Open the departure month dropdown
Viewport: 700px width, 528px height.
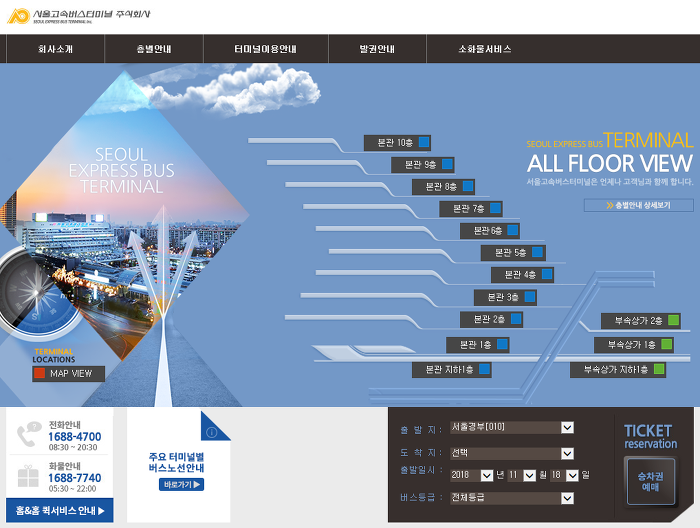click(522, 475)
